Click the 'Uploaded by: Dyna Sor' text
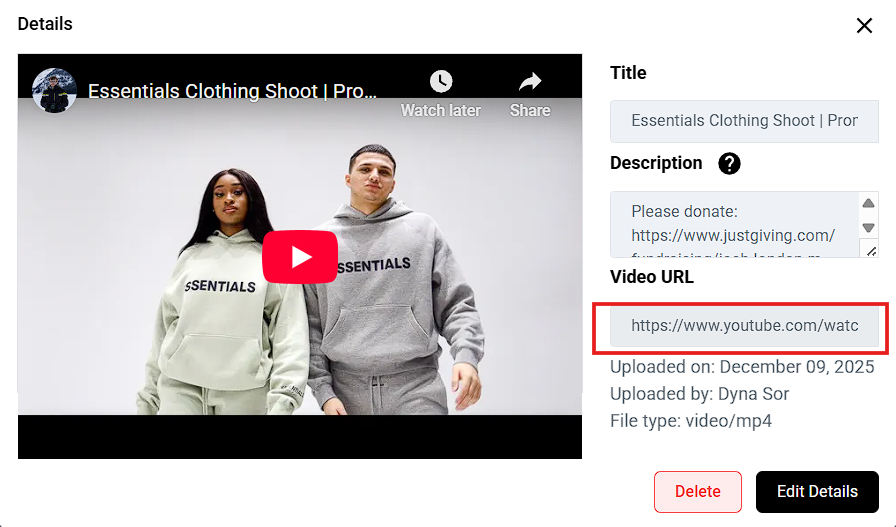This screenshot has width=896, height=527. click(x=699, y=394)
